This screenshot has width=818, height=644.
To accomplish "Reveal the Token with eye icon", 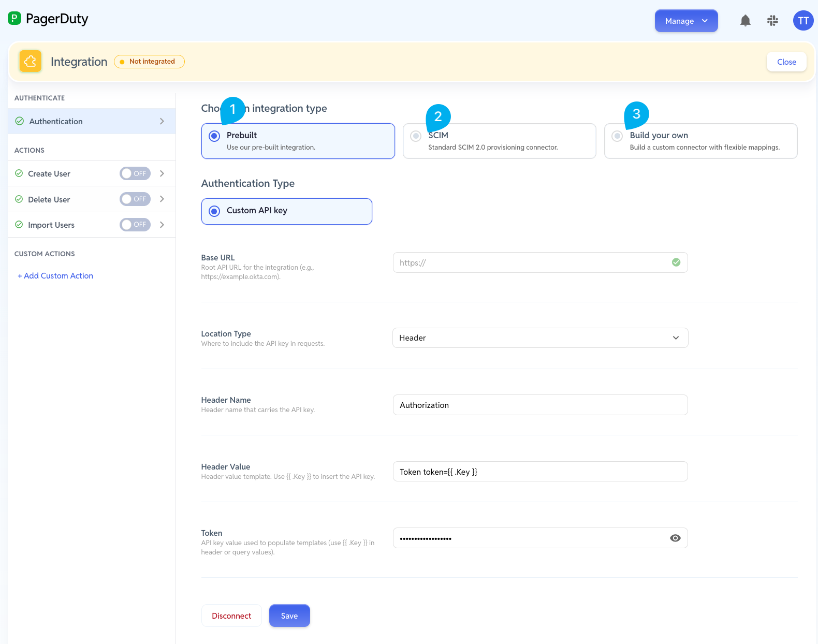I will [675, 538].
